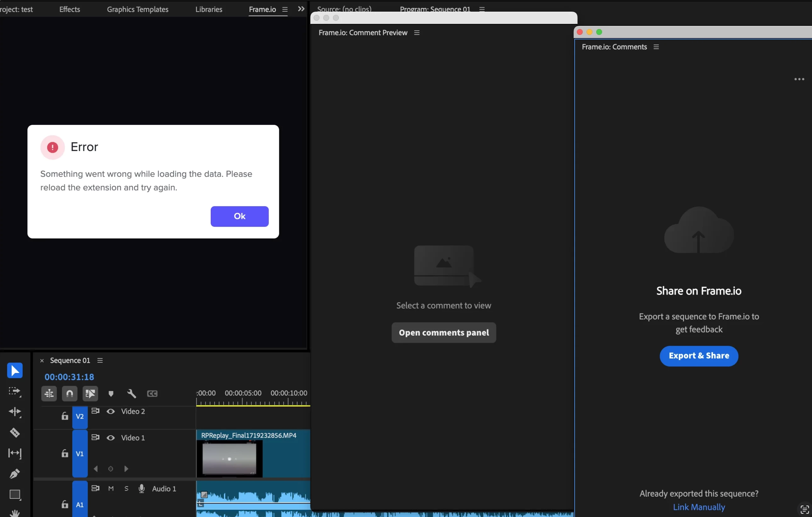The height and width of the screenshot is (517, 812).
Task: Select the Pen tool
Action: pyautogui.click(x=14, y=474)
